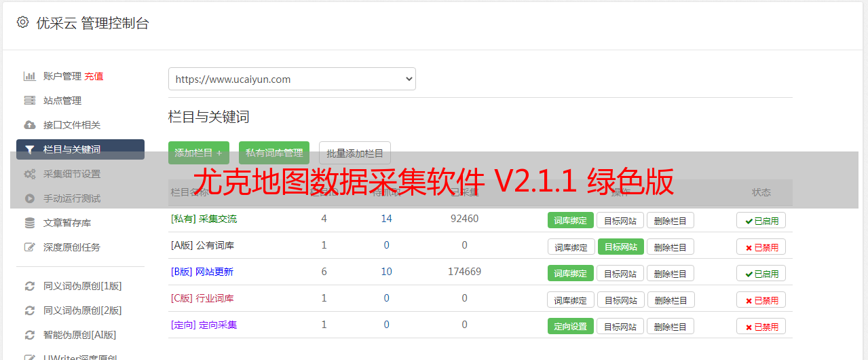Click green 目标网站 for 公有词库 row
The width and height of the screenshot is (868, 360).
pos(621,247)
